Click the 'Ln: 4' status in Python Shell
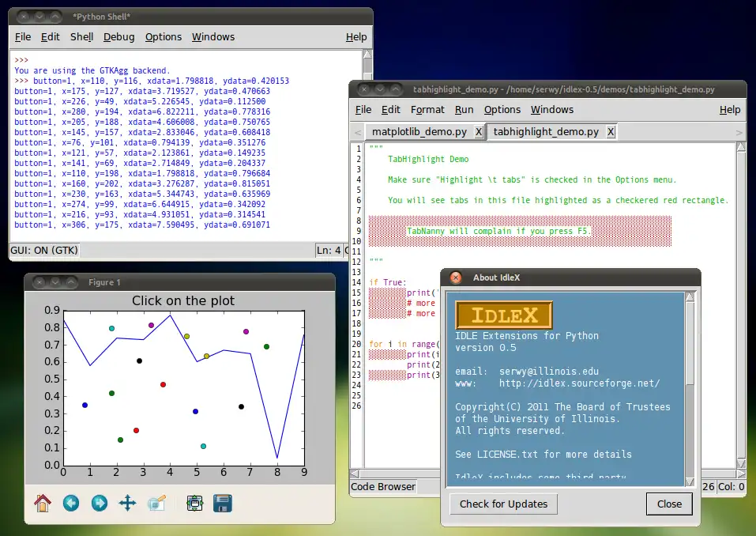756x536 pixels. (329, 250)
